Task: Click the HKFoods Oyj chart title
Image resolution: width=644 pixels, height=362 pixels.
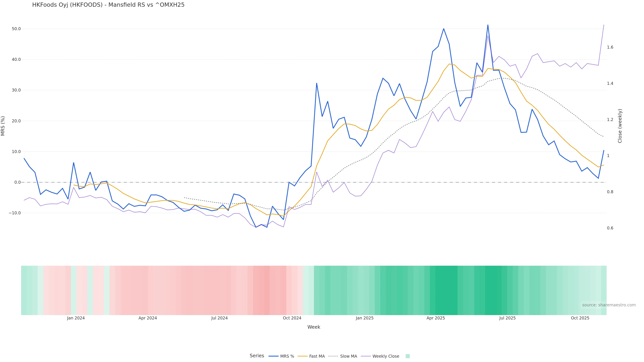Action: coord(108,5)
